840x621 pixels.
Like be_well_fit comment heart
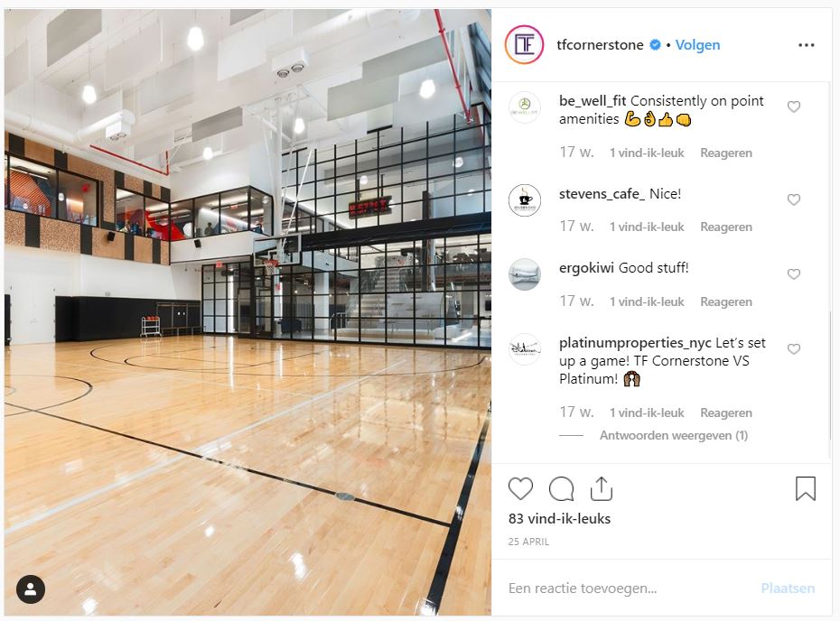click(793, 107)
